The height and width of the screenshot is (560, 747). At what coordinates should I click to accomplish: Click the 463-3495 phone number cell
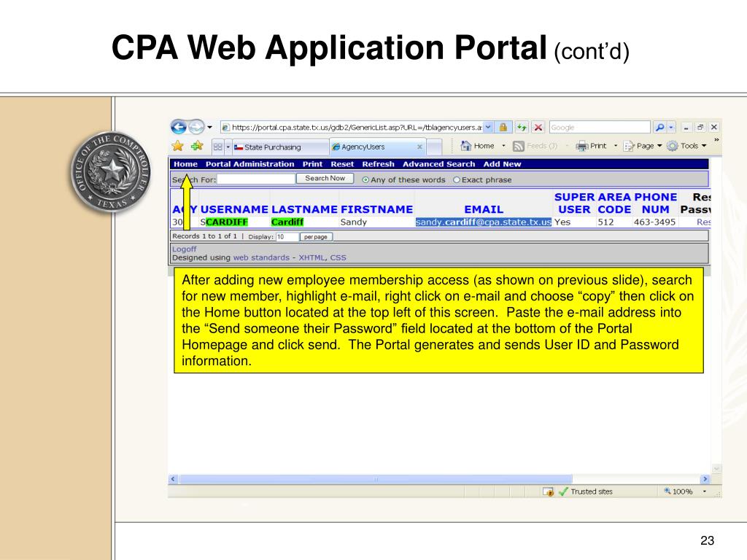click(654, 222)
